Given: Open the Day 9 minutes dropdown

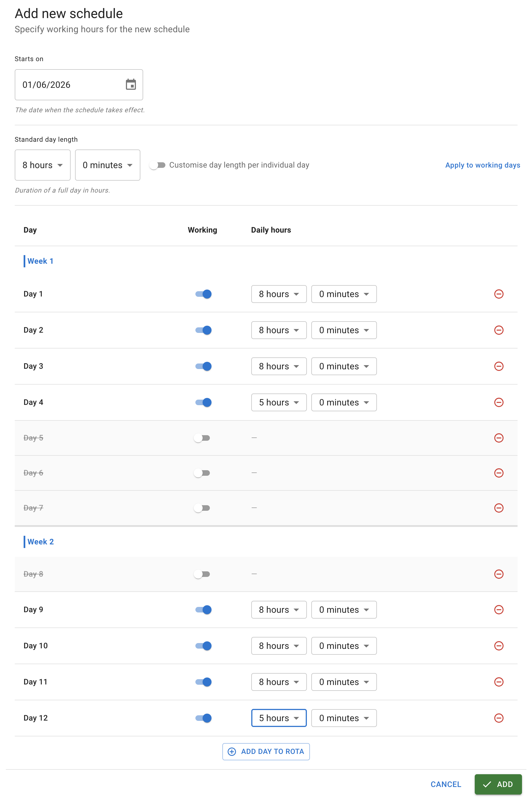Looking at the screenshot, I should (344, 610).
